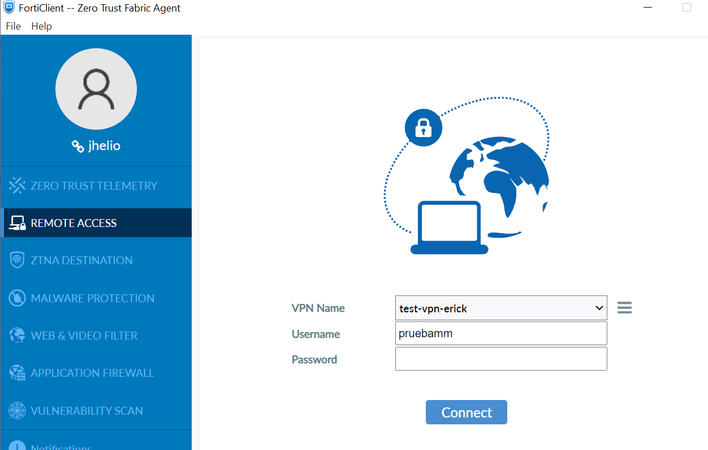This screenshot has height=450, width=708.
Task: Click the Vulnerability Scan radar icon
Action: 17,410
